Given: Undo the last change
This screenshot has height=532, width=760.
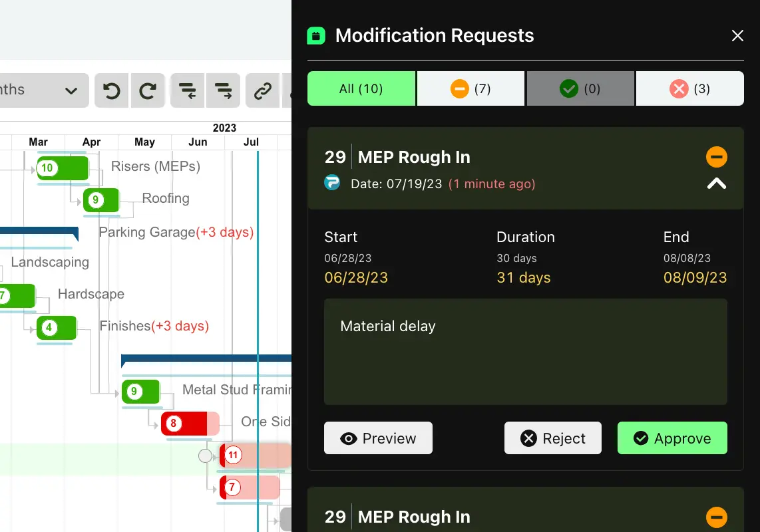Looking at the screenshot, I should click(111, 91).
